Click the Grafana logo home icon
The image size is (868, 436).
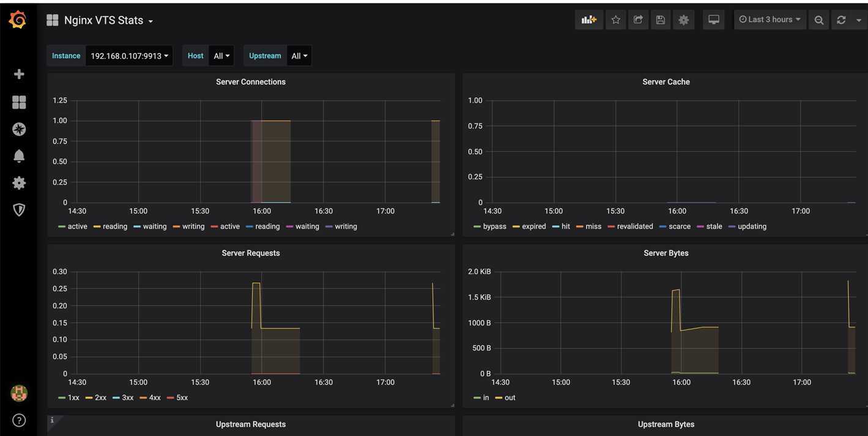click(18, 20)
